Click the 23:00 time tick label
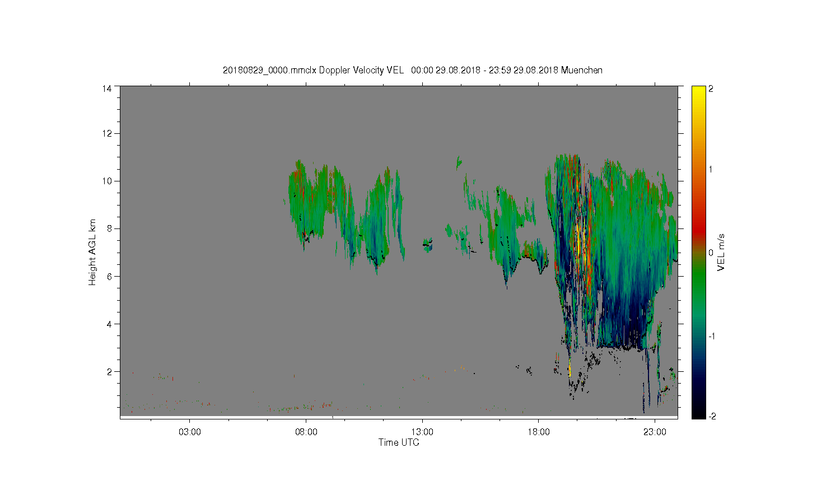The width and height of the screenshot is (840, 504). (x=655, y=432)
